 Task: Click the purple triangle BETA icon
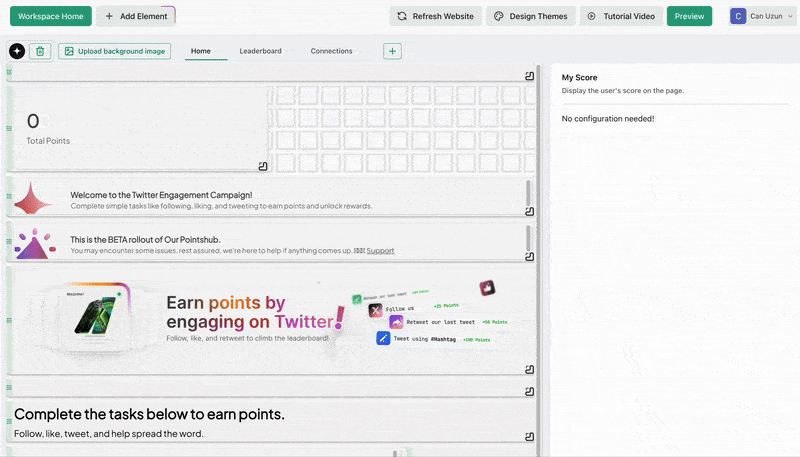point(35,244)
